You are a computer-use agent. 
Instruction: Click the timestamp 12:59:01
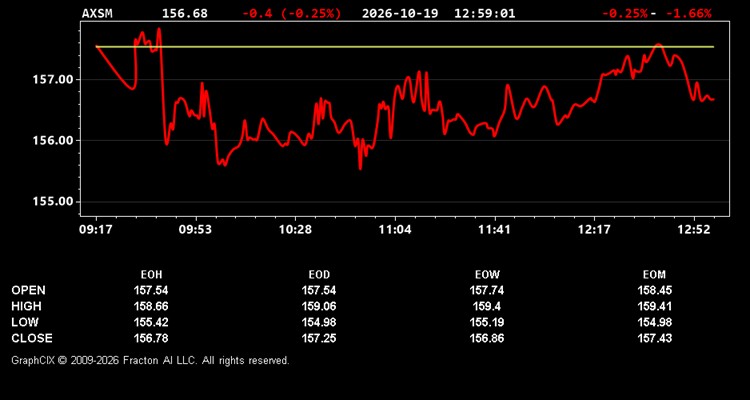485,13
